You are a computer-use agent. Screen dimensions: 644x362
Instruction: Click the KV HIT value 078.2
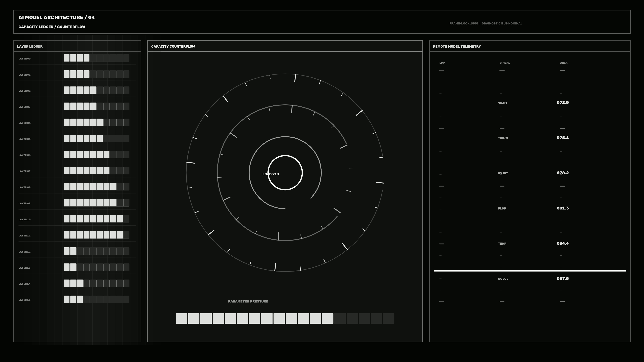tap(563, 173)
